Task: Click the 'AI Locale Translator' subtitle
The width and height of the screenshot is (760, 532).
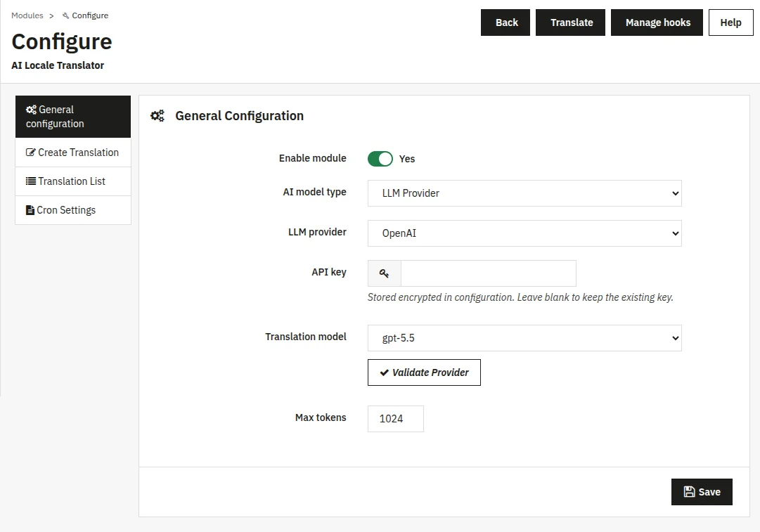Action: [x=58, y=65]
